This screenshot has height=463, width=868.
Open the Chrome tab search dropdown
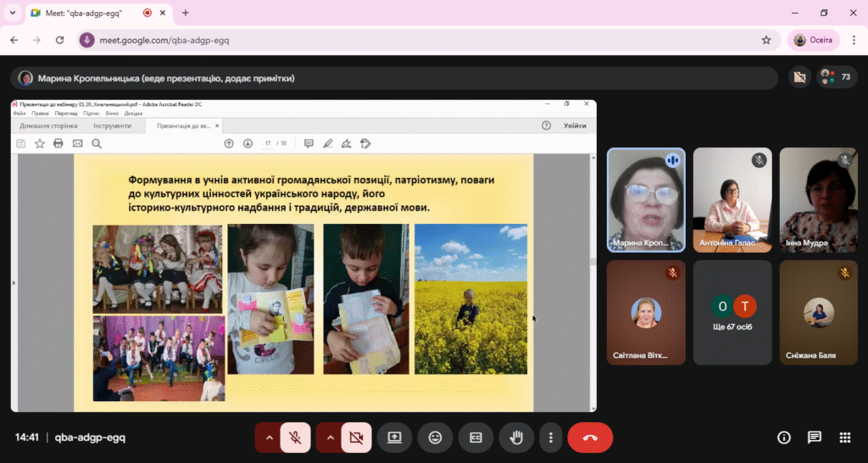[12, 13]
